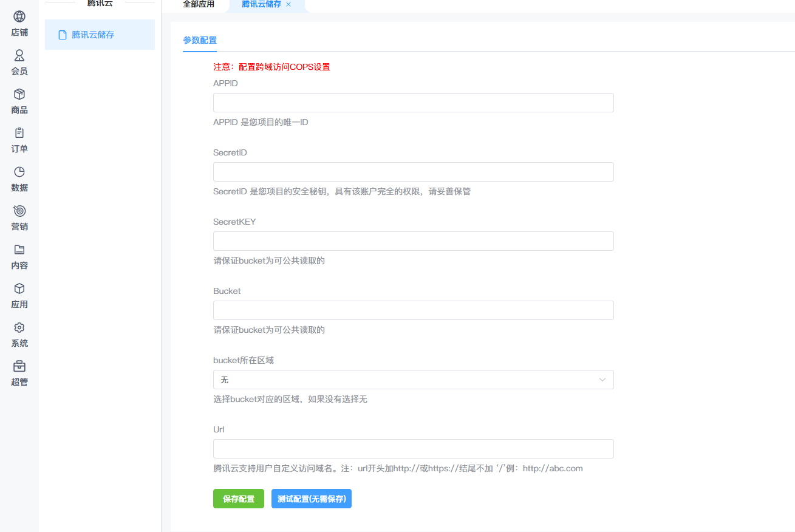The image size is (795, 532).
Task: Focus the Url input field
Action: point(413,449)
